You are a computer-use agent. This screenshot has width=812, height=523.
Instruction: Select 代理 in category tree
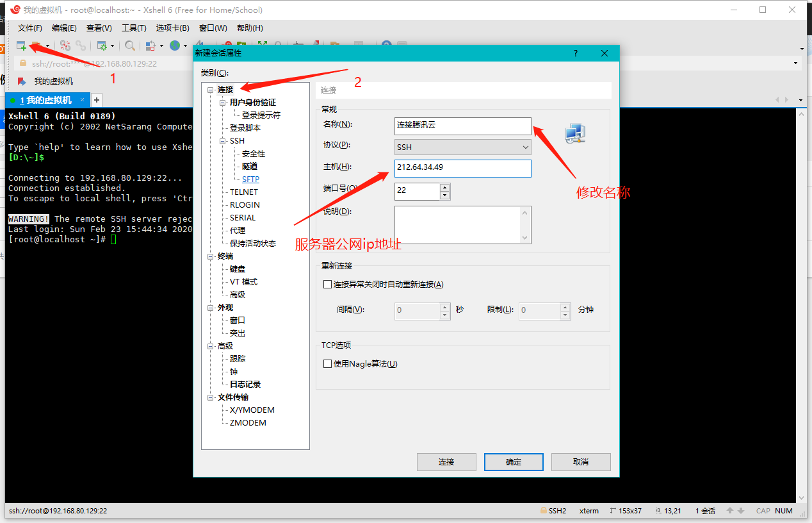click(x=238, y=231)
